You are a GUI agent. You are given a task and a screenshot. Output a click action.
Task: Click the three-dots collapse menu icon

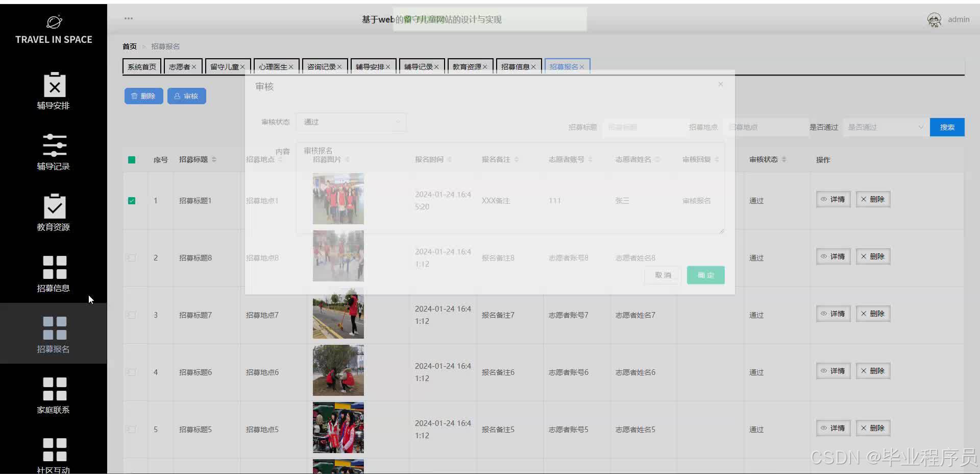(129, 18)
